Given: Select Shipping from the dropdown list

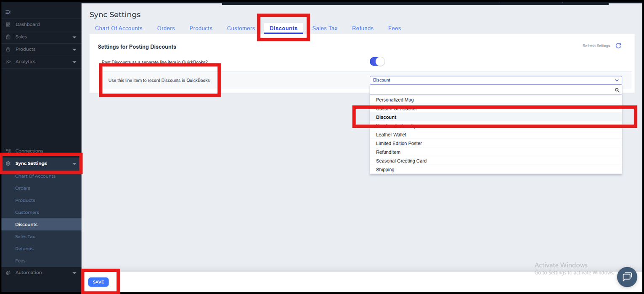Looking at the screenshot, I should 496,170.
